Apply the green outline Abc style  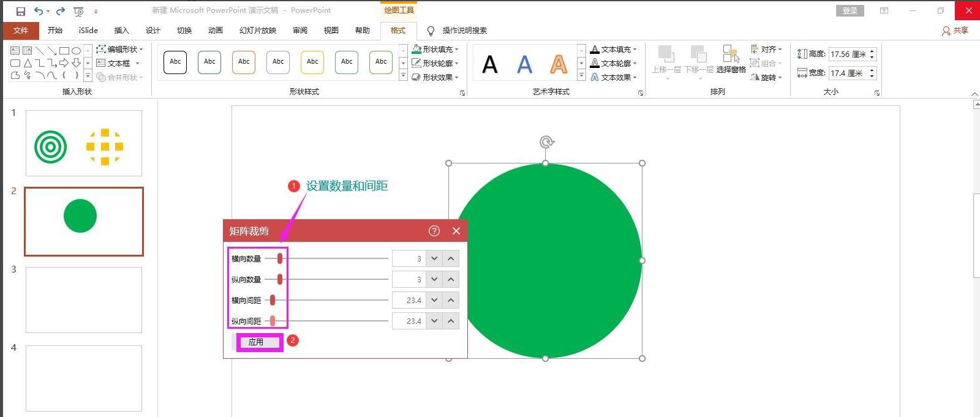(x=381, y=62)
